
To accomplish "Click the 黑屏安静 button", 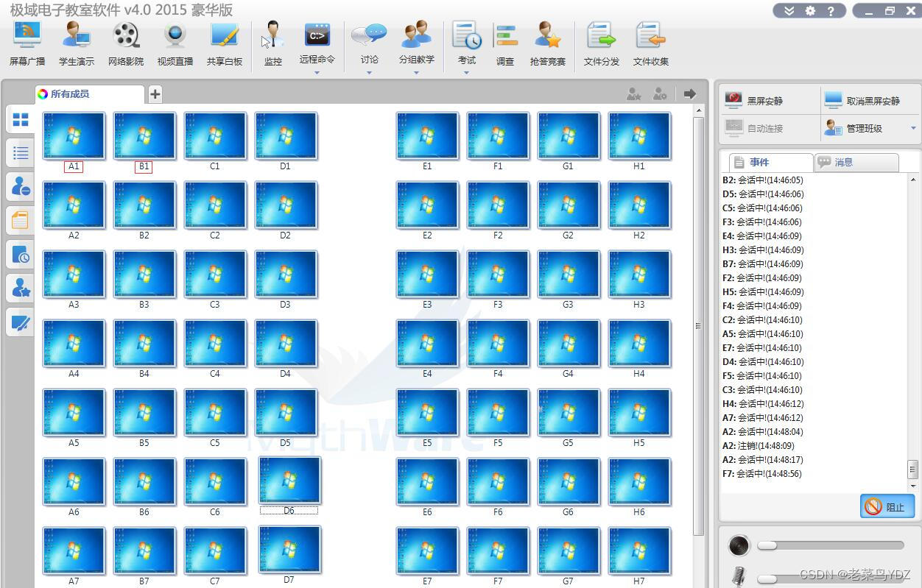I will tap(770, 100).
